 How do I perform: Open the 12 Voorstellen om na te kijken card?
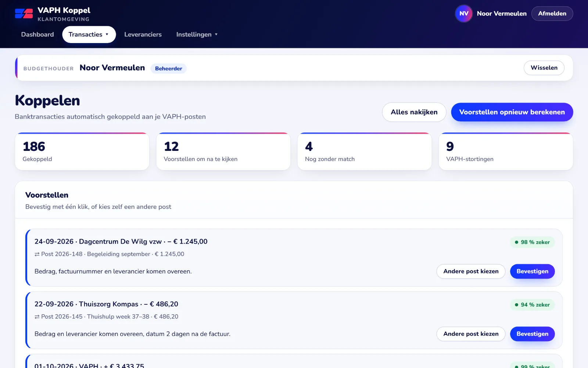pos(223,151)
